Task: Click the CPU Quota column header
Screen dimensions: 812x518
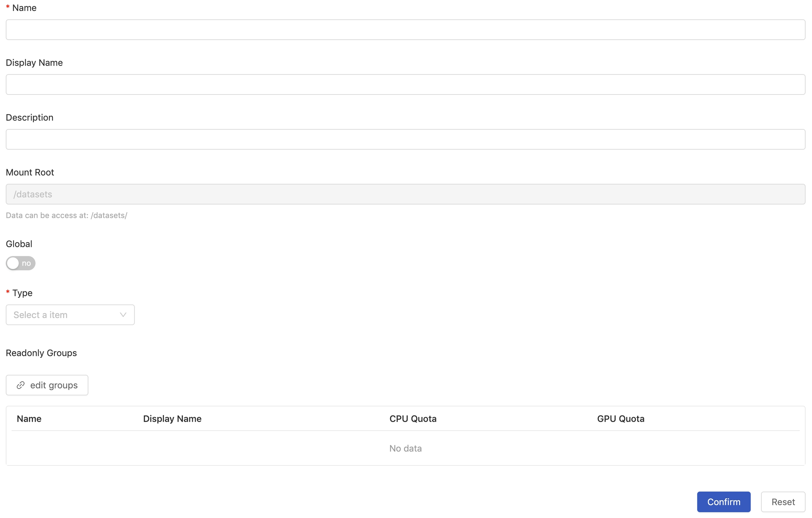Action: tap(413, 419)
